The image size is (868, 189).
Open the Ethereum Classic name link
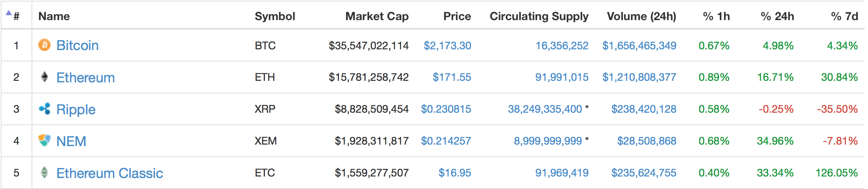pos(109,173)
